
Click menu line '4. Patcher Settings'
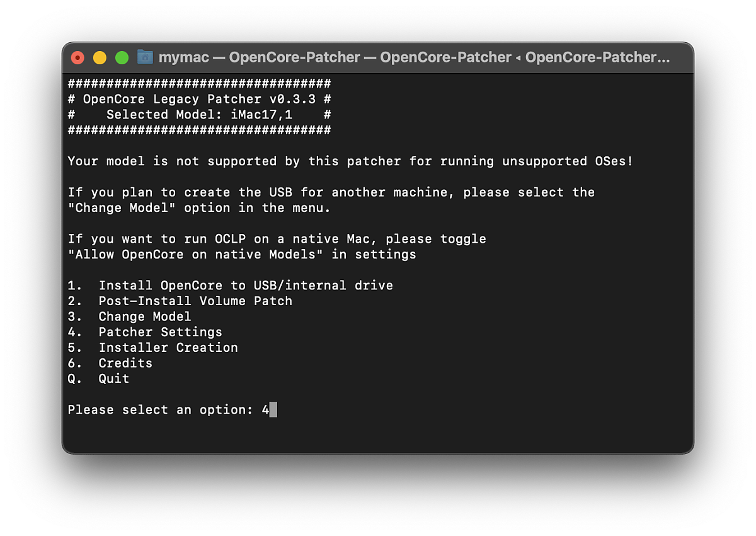[145, 332]
